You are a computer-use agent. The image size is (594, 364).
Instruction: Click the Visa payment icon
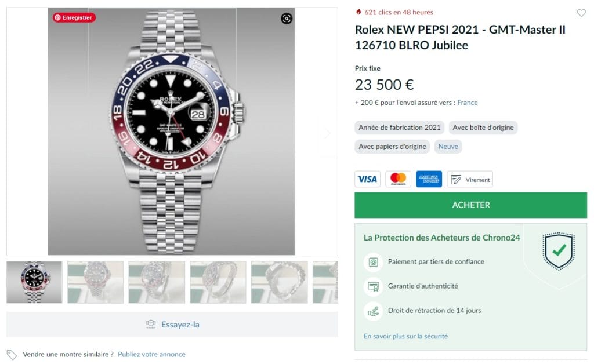[x=367, y=179]
